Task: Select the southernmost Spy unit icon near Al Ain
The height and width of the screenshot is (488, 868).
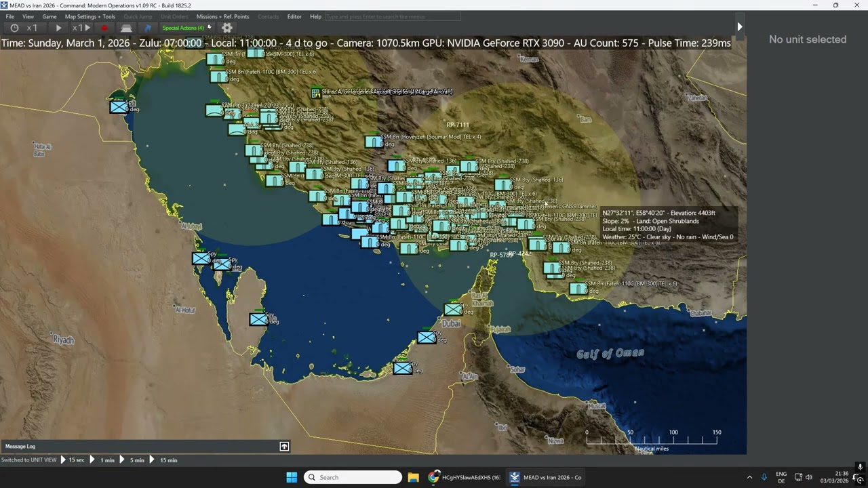Action: [403, 367]
